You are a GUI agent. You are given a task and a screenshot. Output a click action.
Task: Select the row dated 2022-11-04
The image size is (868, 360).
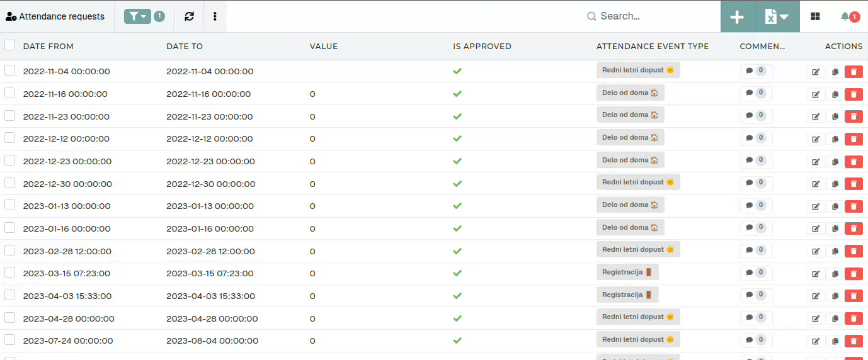pyautogui.click(x=9, y=70)
